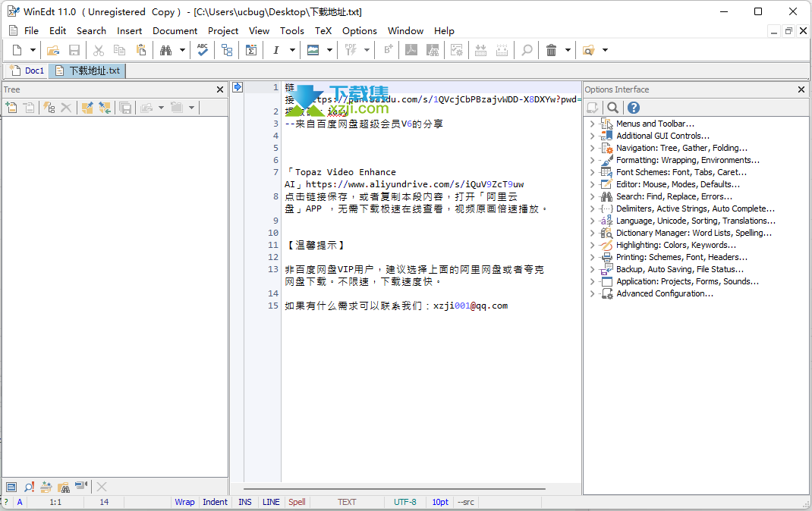The height and width of the screenshot is (511, 812).
Task: Click the xzji001@qq.com text in editor
Action: pyautogui.click(x=471, y=306)
